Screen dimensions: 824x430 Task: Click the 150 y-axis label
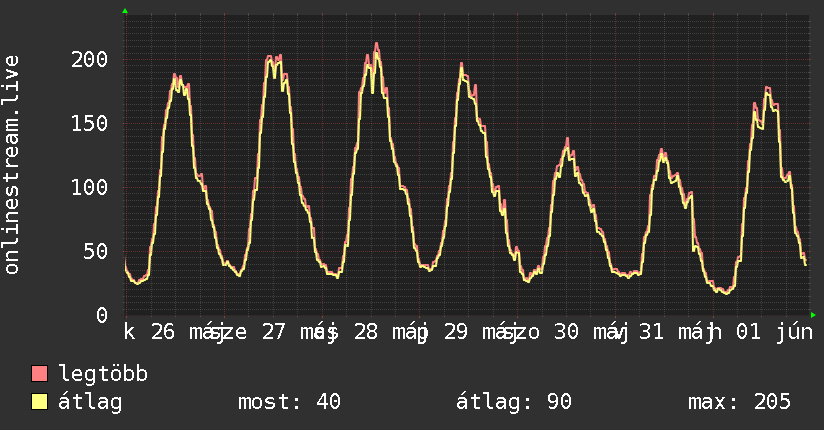coord(89,124)
